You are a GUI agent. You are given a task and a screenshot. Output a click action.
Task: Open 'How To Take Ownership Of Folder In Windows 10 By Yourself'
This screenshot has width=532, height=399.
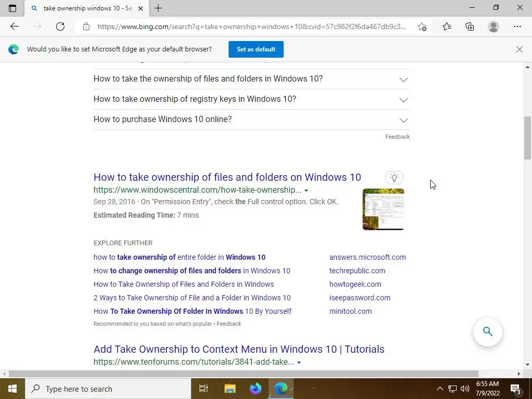point(192,312)
